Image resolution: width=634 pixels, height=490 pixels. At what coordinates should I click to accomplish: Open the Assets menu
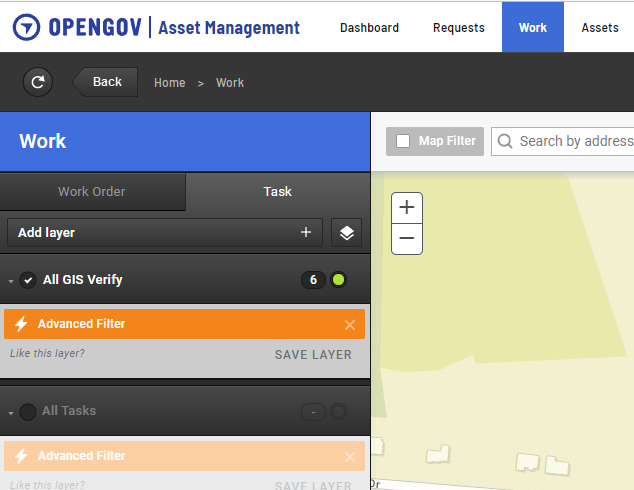[600, 27]
